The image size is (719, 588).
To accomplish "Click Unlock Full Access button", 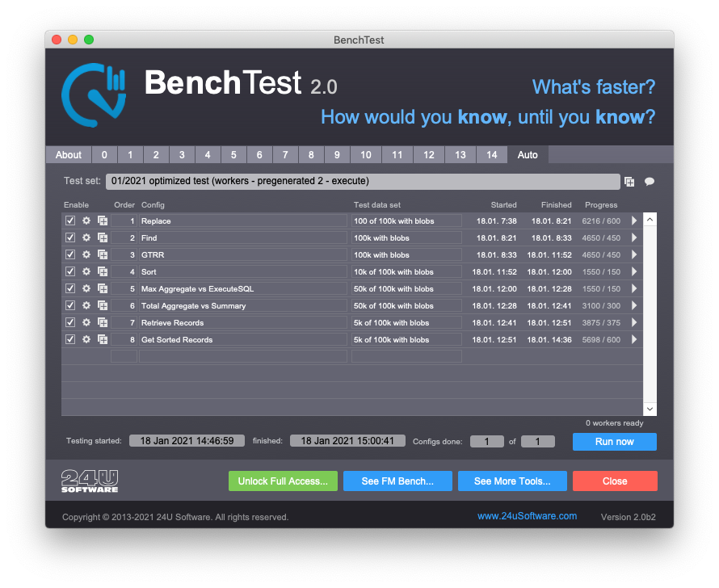I will [283, 481].
